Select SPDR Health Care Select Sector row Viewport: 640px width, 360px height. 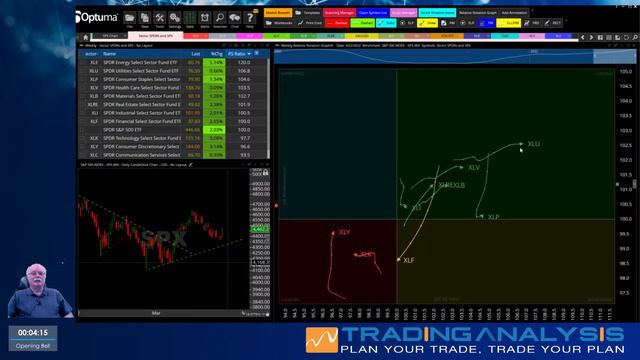[173, 88]
